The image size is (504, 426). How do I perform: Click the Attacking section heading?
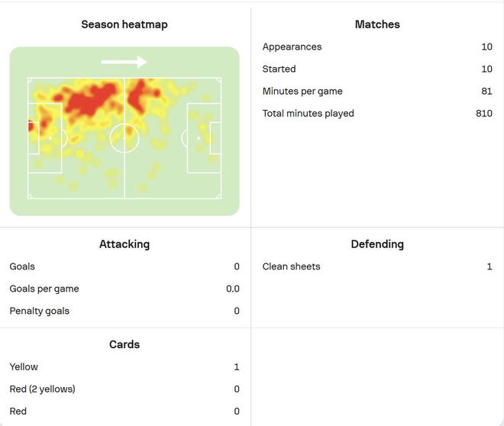[x=124, y=244]
